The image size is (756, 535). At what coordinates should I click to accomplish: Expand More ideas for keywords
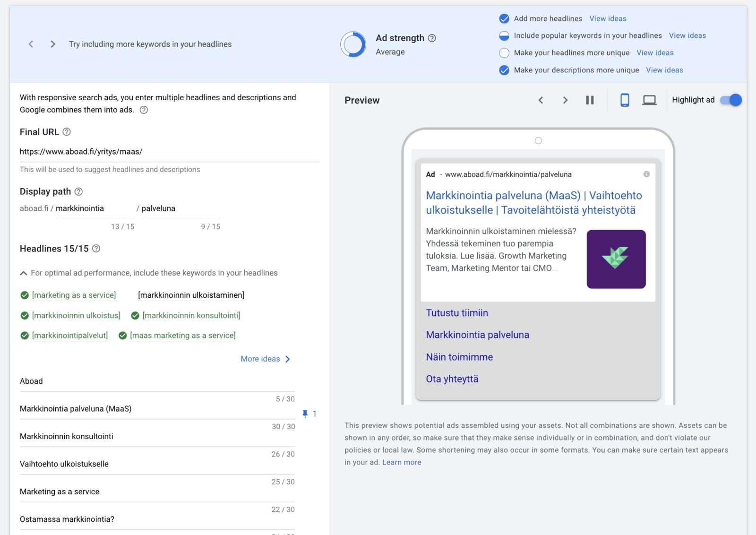coord(265,359)
